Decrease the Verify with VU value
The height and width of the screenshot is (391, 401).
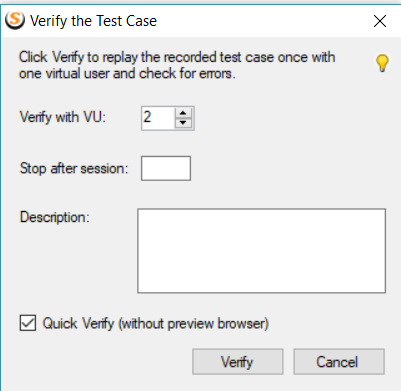[183, 123]
